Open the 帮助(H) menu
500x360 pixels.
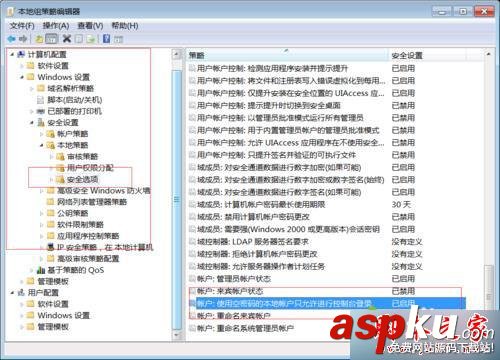click(125, 26)
